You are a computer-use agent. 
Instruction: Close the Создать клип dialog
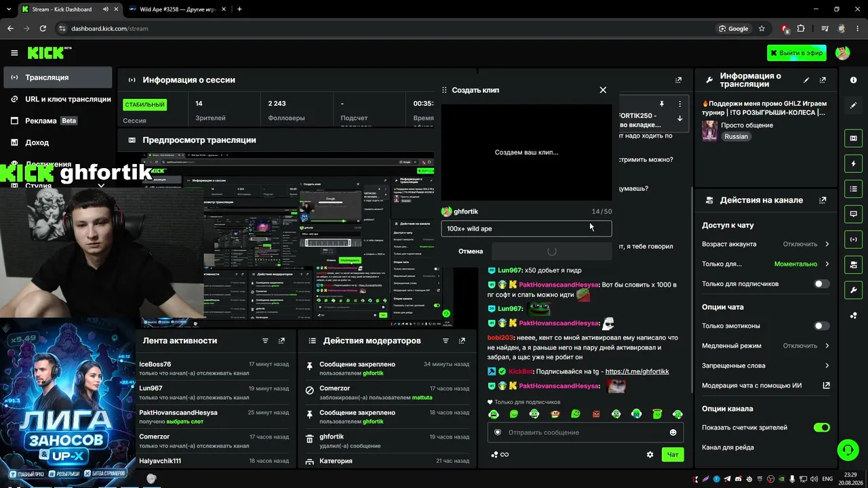tap(603, 90)
